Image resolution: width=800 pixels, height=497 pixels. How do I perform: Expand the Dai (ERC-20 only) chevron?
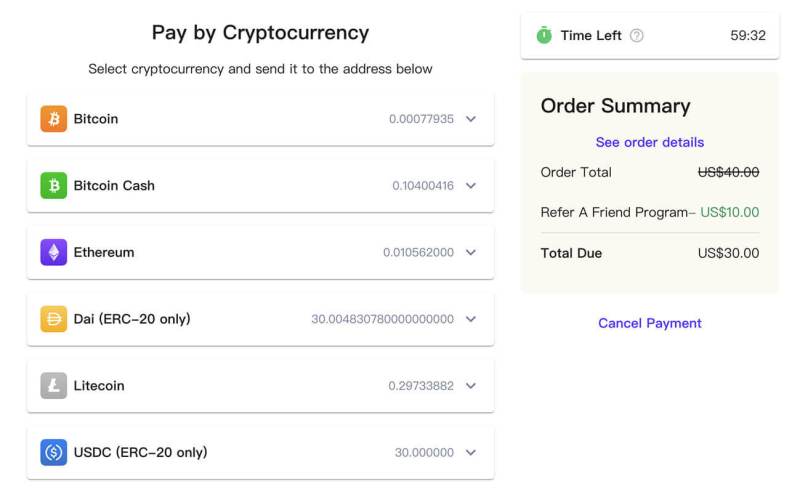(471, 319)
